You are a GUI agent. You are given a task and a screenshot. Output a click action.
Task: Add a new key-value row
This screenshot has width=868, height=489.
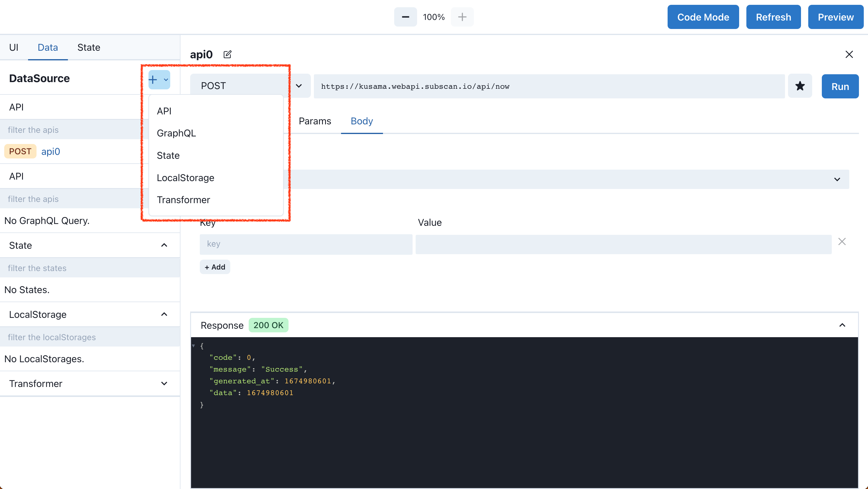(x=215, y=267)
